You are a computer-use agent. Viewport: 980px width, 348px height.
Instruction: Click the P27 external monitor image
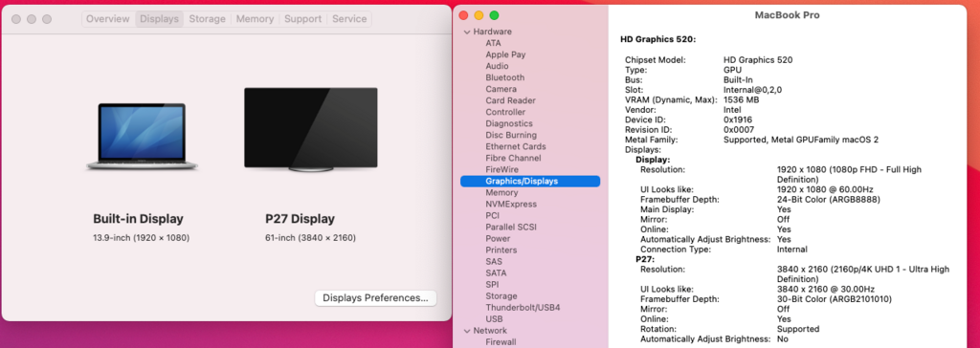[x=311, y=130]
